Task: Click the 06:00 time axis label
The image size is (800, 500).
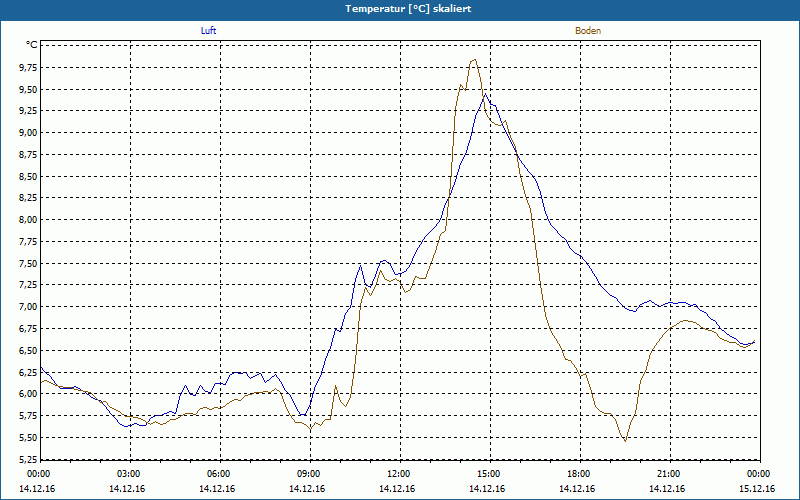Action: (220, 474)
